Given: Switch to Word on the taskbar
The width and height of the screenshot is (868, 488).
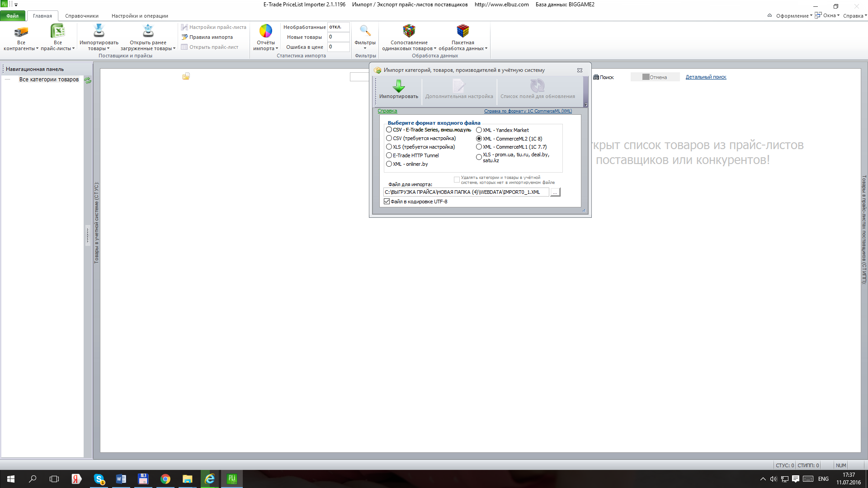Looking at the screenshot, I should [121, 479].
